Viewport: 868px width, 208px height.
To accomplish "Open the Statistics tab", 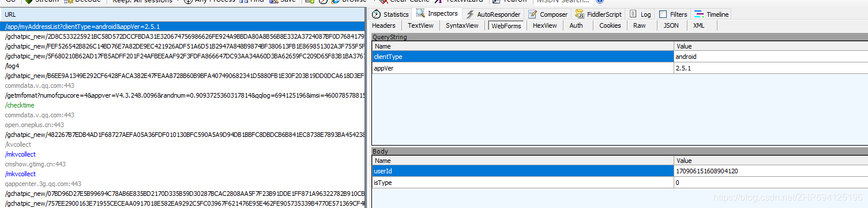I will [x=391, y=14].
